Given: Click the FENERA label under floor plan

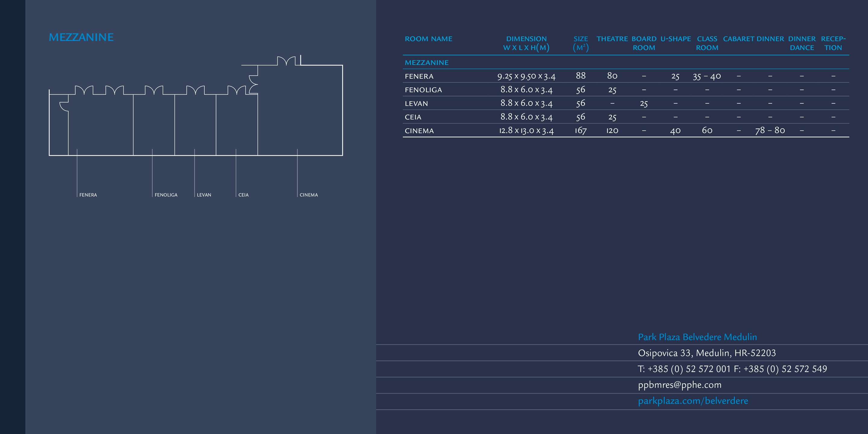Looking at the screenshot, I should [x=88, y=195].
